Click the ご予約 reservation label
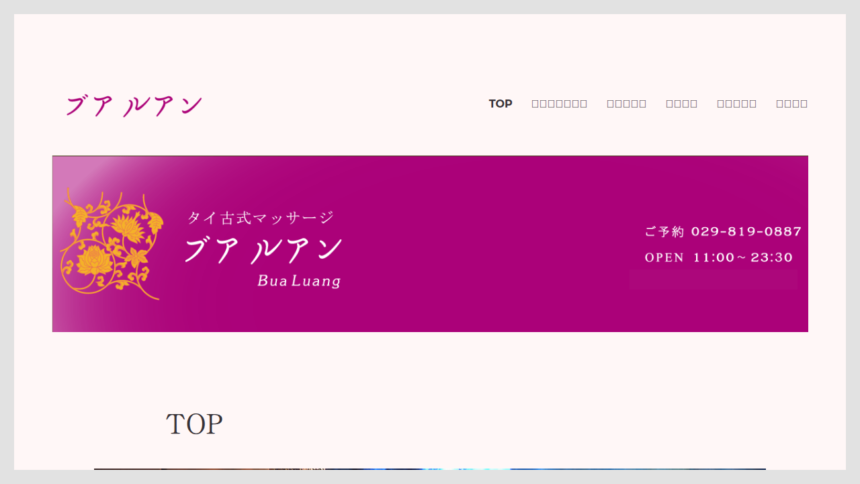The width and height of the screenshot is (860, 484). (664, 232)
